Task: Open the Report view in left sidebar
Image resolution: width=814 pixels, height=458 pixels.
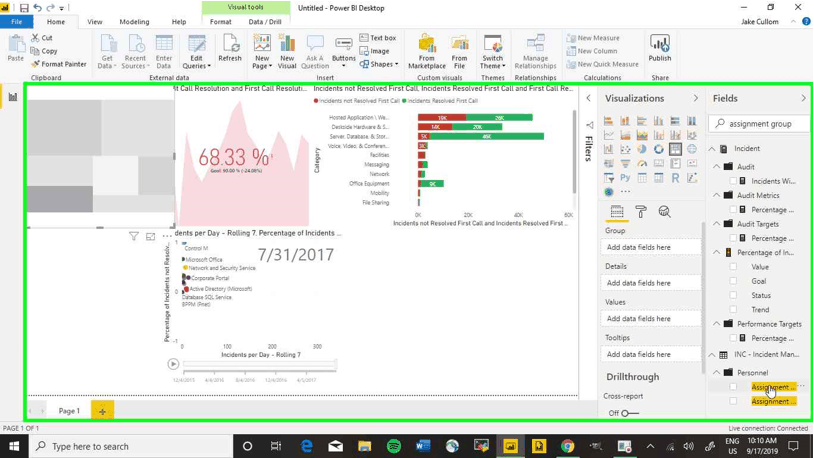Action: click(x=12, y=97)
